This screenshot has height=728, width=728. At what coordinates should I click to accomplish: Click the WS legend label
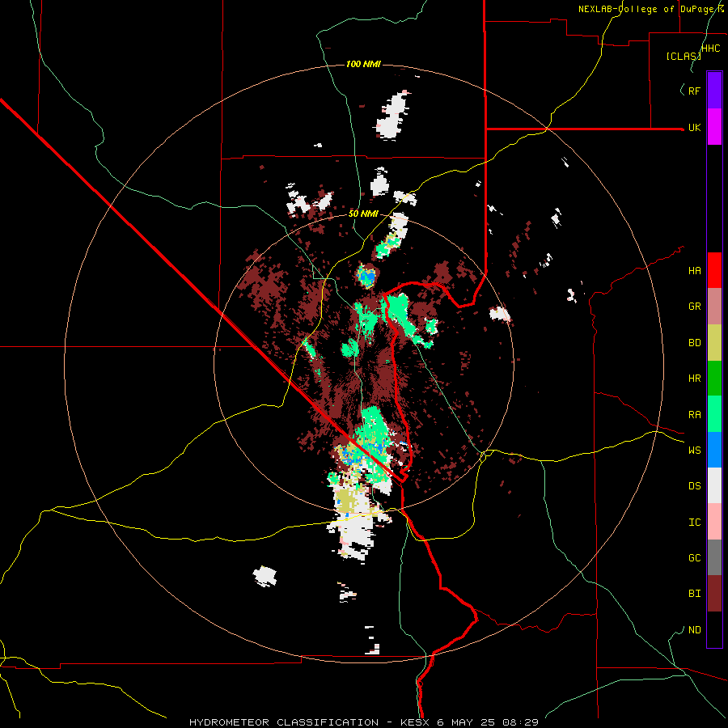click(694, 450)
